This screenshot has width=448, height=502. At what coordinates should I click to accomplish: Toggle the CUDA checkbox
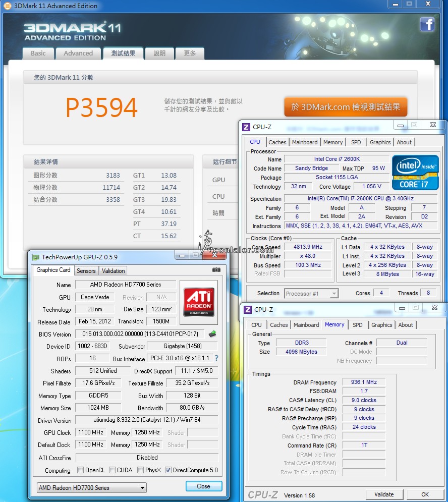[112, 470]
